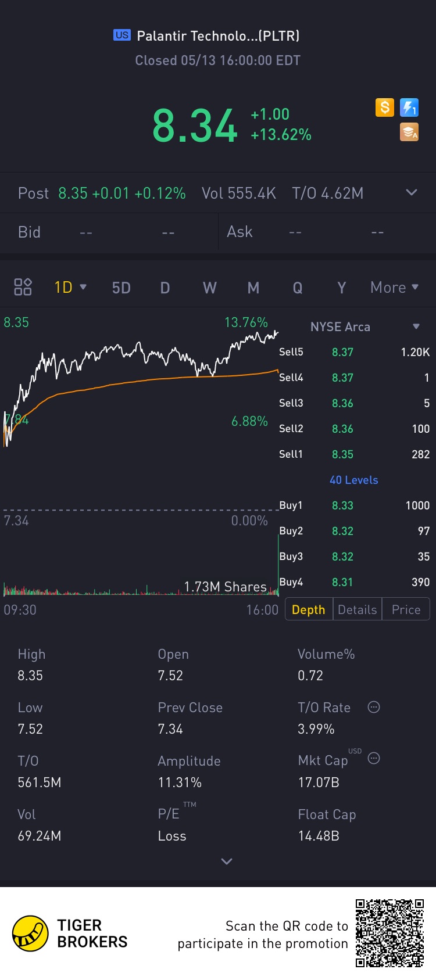Tap the Open 7.52 value
This screenshot has width=436, height=980.
(170, 676)
